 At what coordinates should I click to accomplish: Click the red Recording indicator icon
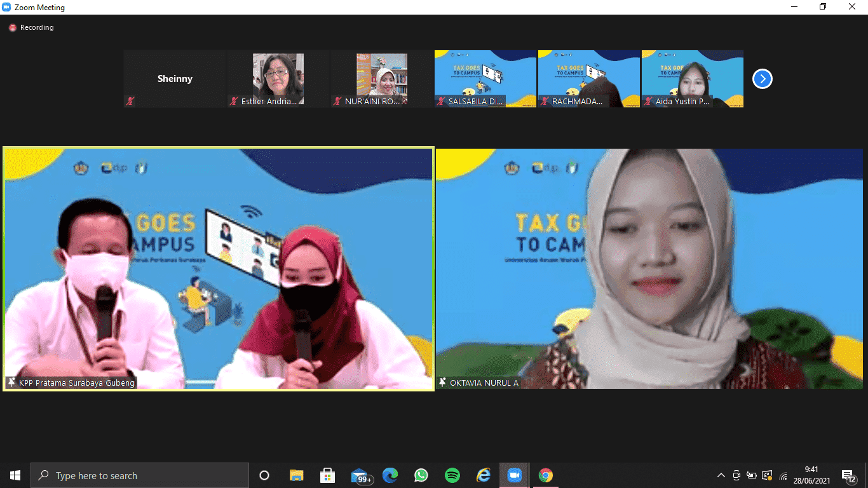(12, 28)
